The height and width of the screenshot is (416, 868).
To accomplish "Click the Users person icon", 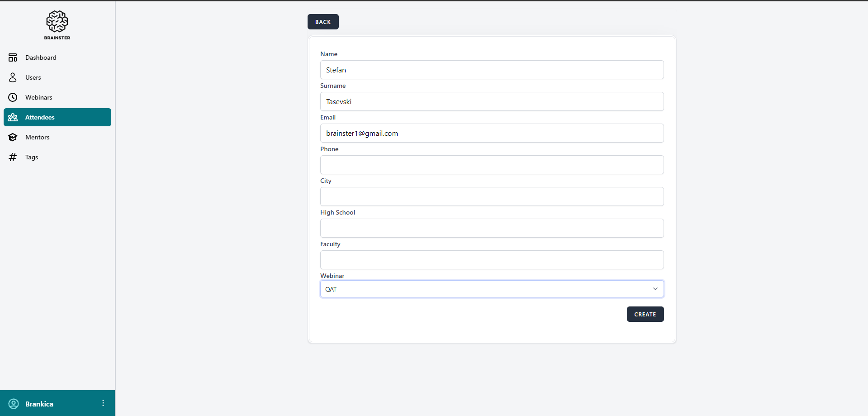I will (x=13, y=77).
